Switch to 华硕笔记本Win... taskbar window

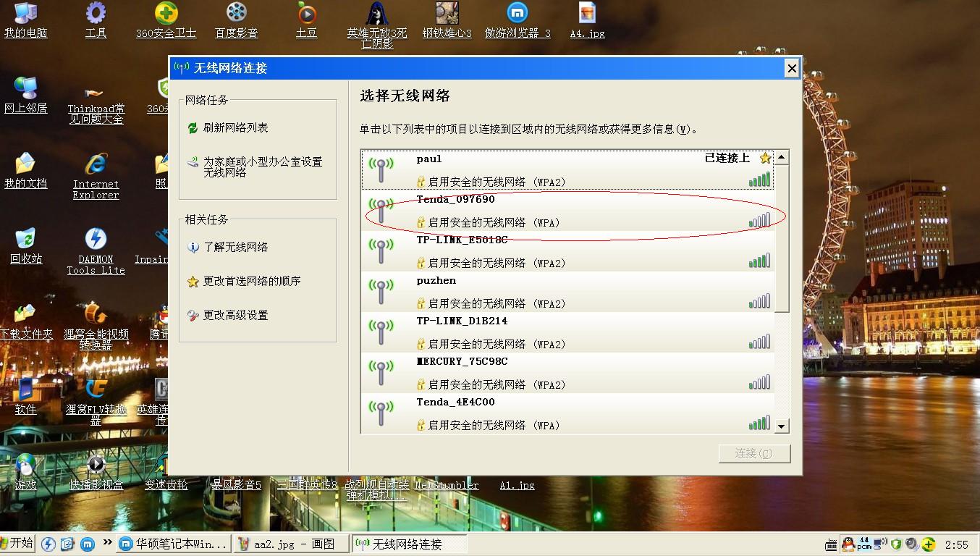[174, 544]
